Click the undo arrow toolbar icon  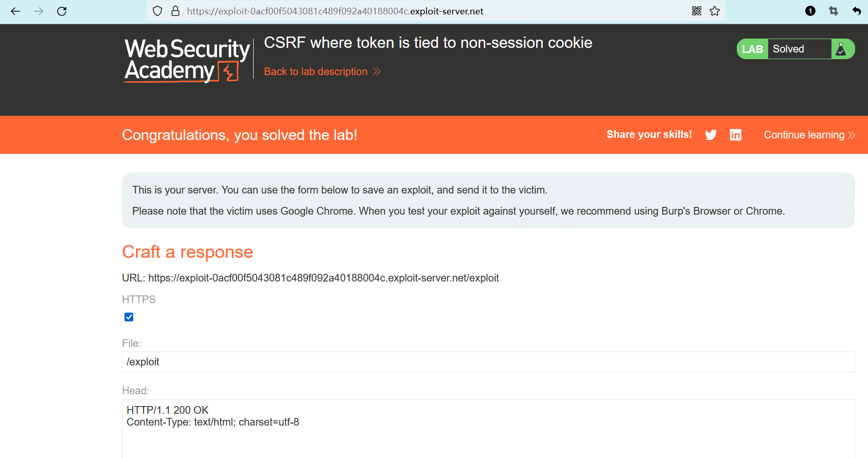tap(856, 11)
